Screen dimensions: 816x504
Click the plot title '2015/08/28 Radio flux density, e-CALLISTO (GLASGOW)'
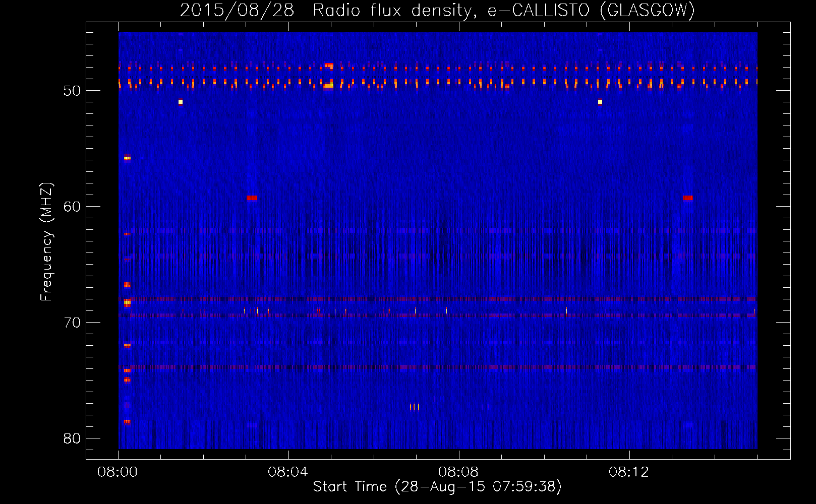pos(437,10)
